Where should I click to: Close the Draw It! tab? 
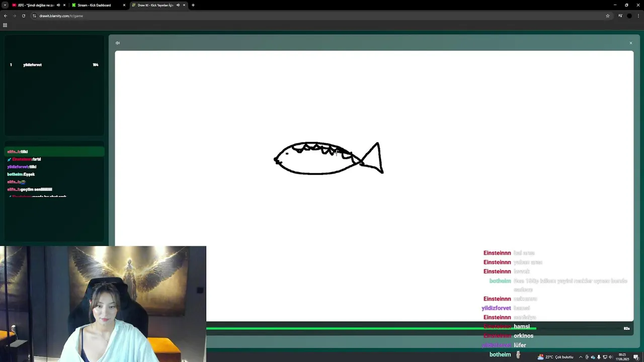coord(184,5)
